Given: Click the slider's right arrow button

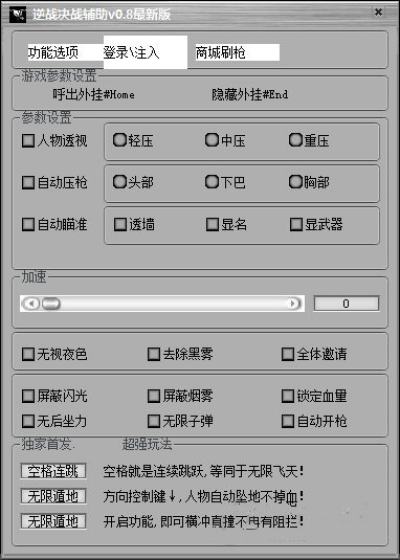Looking at the screenshot, I should point(293,304).
